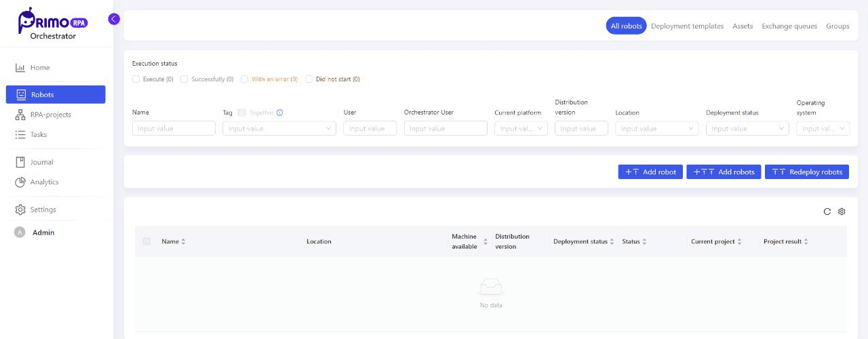This screenshot has width=868, height=339.
Task: Open the Exchange queues tab
Action: coord(789,26)
